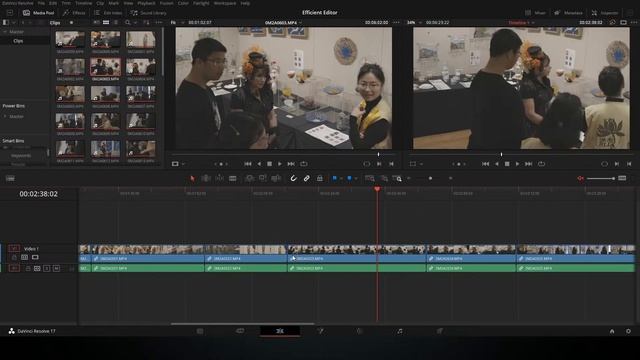640x360 pixels.
Task: Add a blue flag to the clip
Action: (x=334, y=178)
